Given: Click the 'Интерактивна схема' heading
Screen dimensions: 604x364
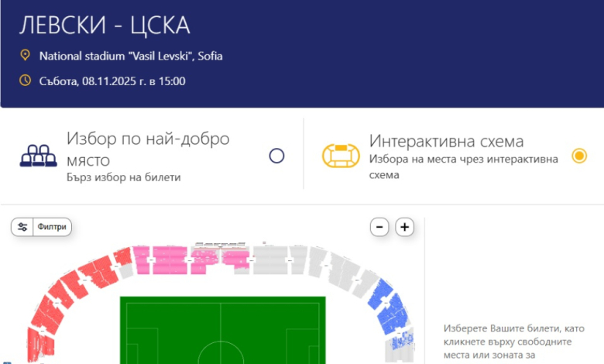Looking at the screenshot, I should [x=447, y=142].
